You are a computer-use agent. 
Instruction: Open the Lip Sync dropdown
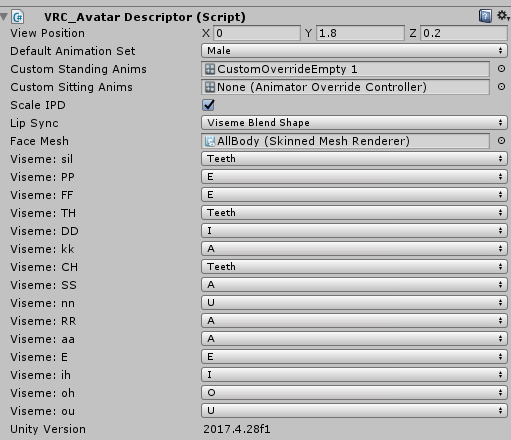point(354,123)
